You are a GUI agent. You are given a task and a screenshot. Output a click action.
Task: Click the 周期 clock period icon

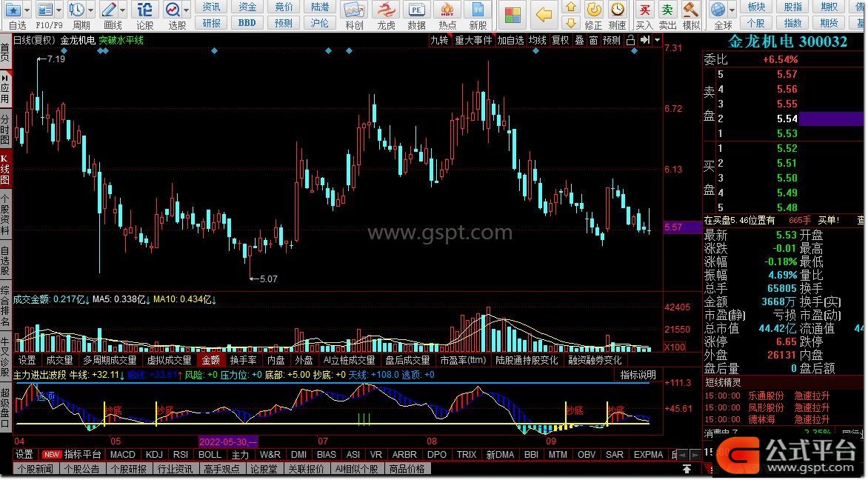76,10
